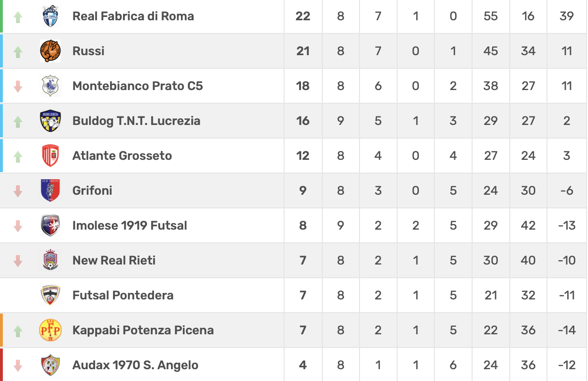Click the Kappabi Potenza Picena yellow logo
Image resolution: width=588 pixels, height=381 pixels.
(x=50, y=330)
